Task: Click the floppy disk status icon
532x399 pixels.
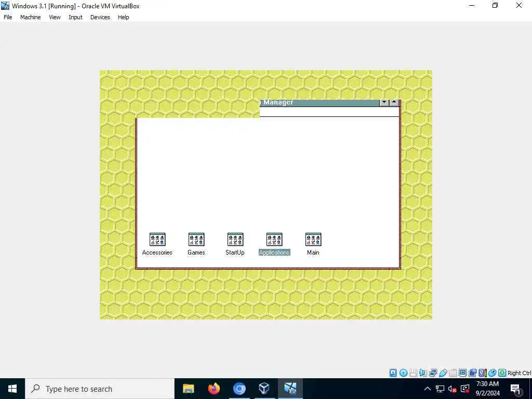Action: tap(413, 373)
